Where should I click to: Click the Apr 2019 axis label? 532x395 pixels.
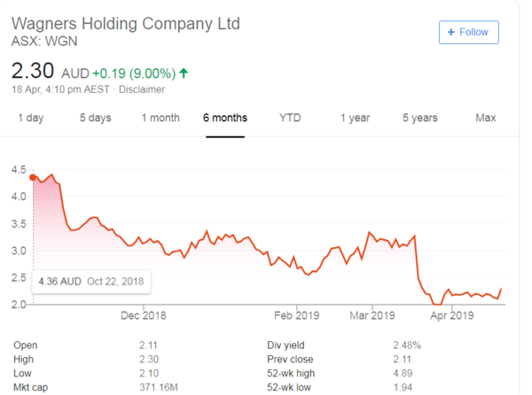coord(450,314)
